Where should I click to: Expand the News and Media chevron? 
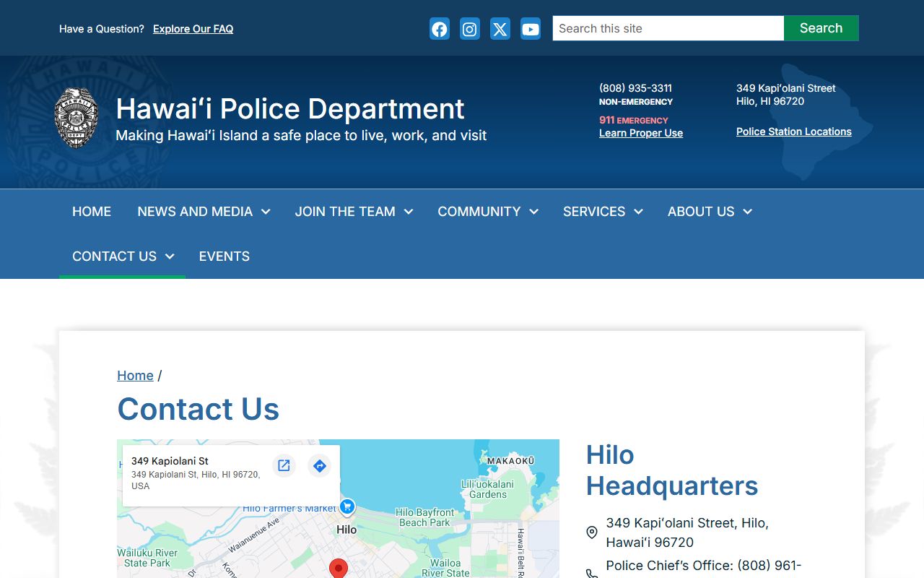pos(266,212)
